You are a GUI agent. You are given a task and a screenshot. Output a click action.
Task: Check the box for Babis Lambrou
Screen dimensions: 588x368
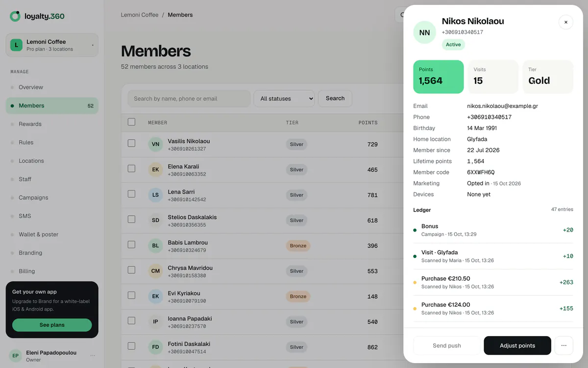[x=131, y=244]
